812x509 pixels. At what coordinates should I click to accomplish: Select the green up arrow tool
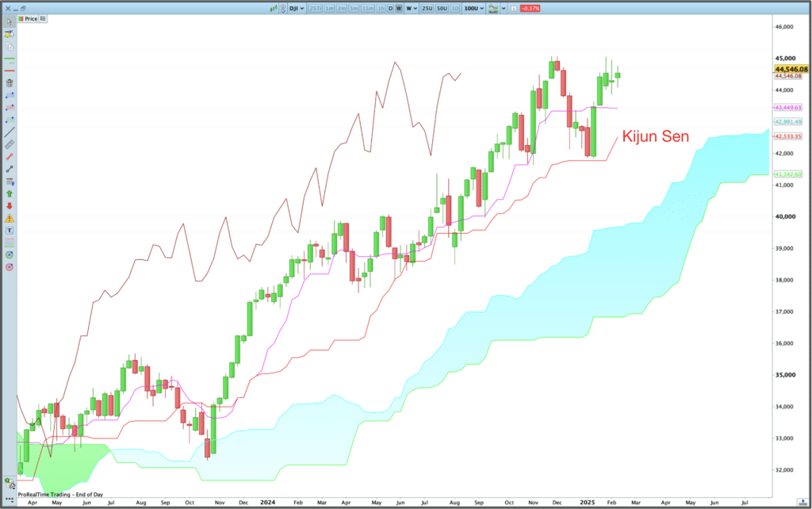click(10, 193)
